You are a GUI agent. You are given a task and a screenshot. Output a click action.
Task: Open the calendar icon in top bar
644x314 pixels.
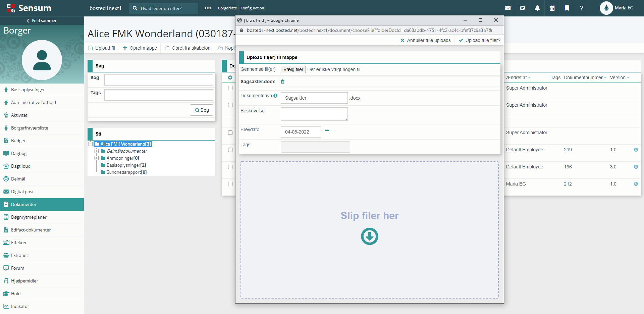click(x=552, y=8)
